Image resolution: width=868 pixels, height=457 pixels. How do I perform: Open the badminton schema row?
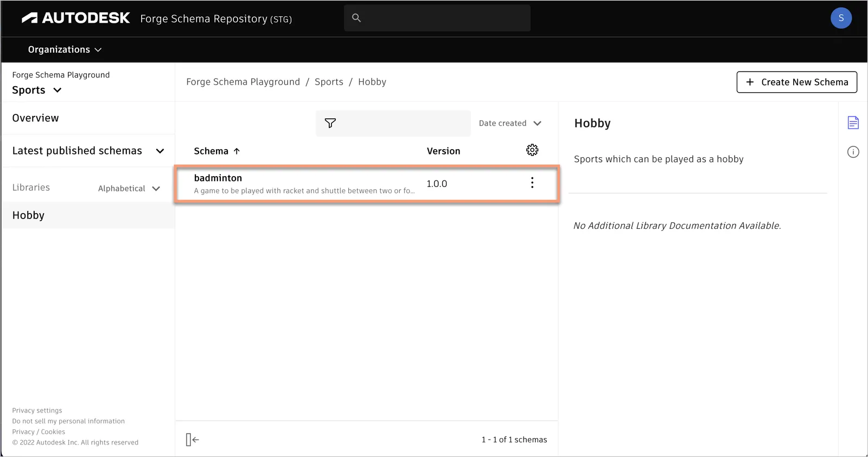point(367,184)
